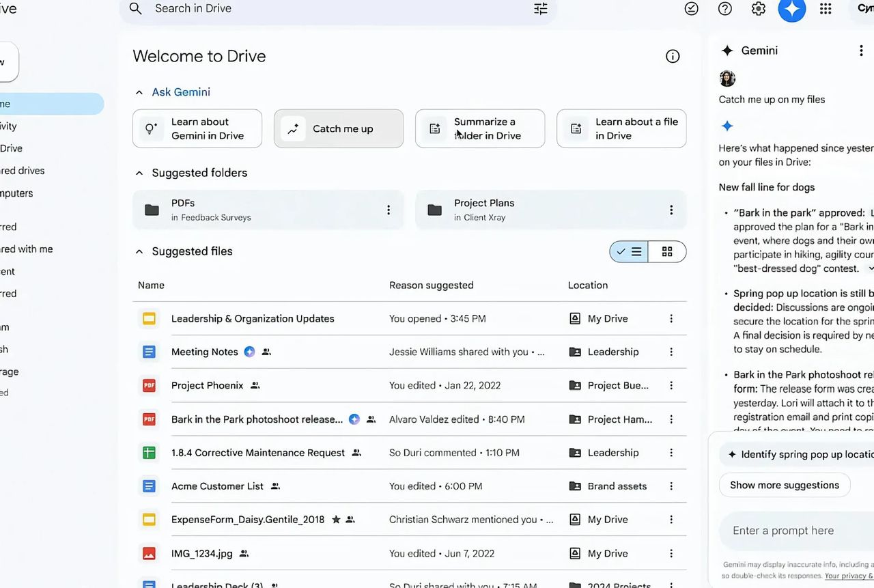
Task: Collapse the Suggested files section
Action: (x=139, y=251)
